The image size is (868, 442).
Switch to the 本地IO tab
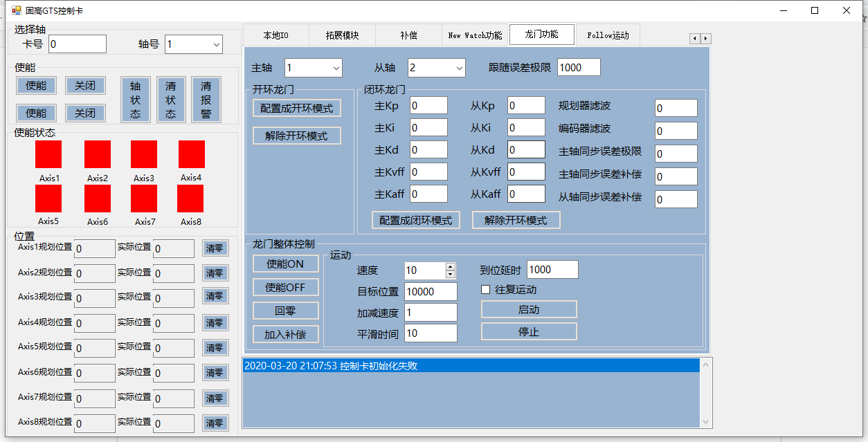[x=275, y=35]
